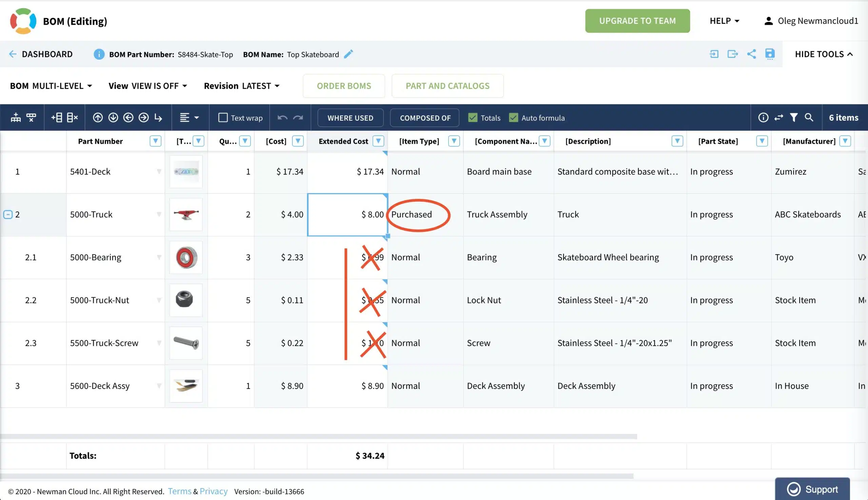Open PART AND CATALOGS tab
Image resolution: width=868 pixels, height=500 pixels.
pyautogui.click(x=448, y=86)
